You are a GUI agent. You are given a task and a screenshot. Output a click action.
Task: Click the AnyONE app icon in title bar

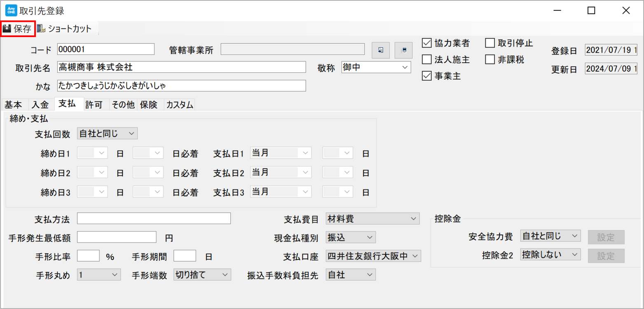pyautogui.click(x=11, y=11)
